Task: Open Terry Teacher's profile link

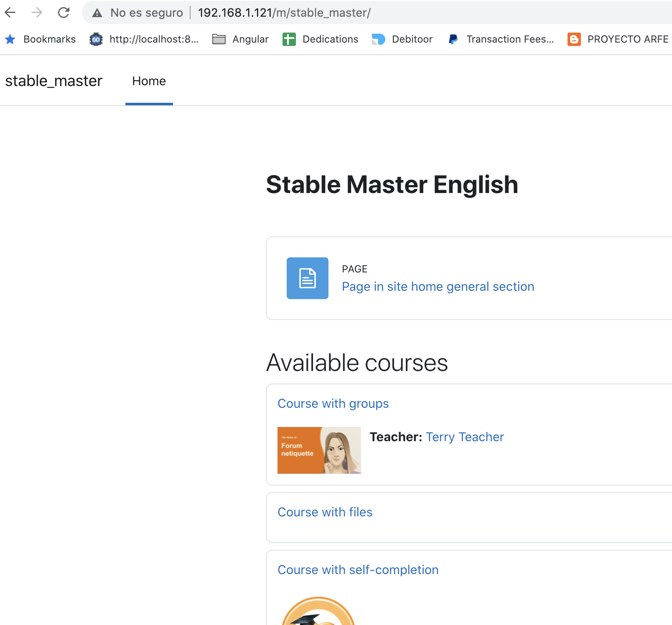Action: tap(465, 437)
